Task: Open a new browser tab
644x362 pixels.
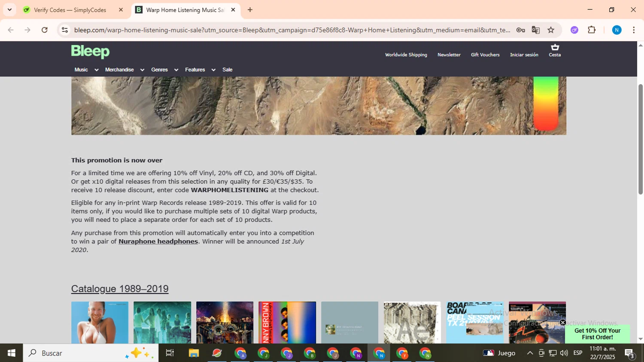Action: click(x=250, y=10)
